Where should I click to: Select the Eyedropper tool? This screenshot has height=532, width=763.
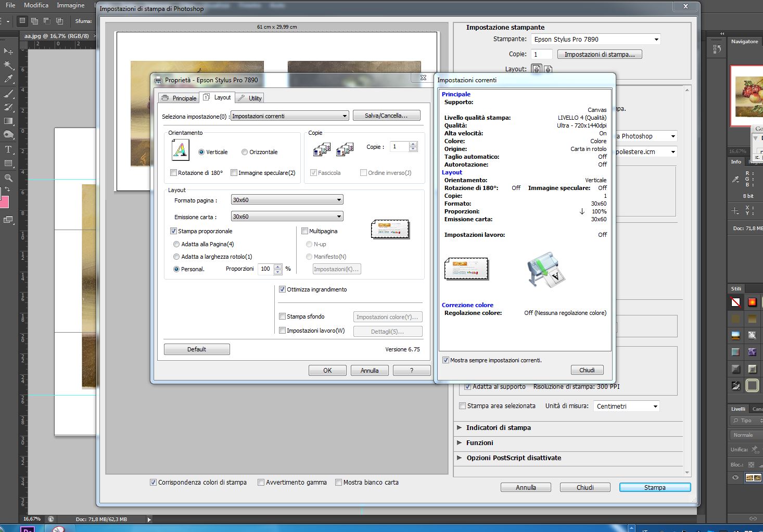pyautogui.click(x=8, y=79)
